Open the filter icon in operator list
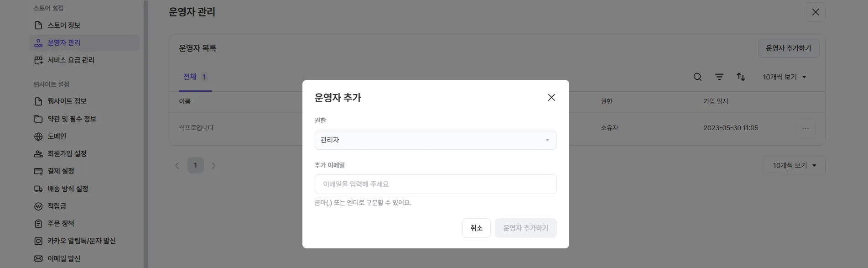Screen dimensions: 868x268 click(719, 77)
